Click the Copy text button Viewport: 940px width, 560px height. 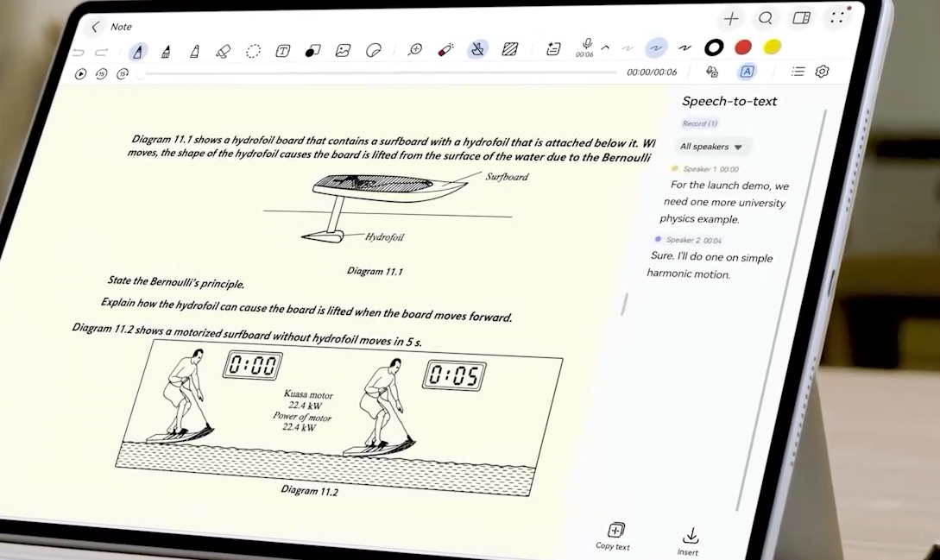(x=613, y=536)
